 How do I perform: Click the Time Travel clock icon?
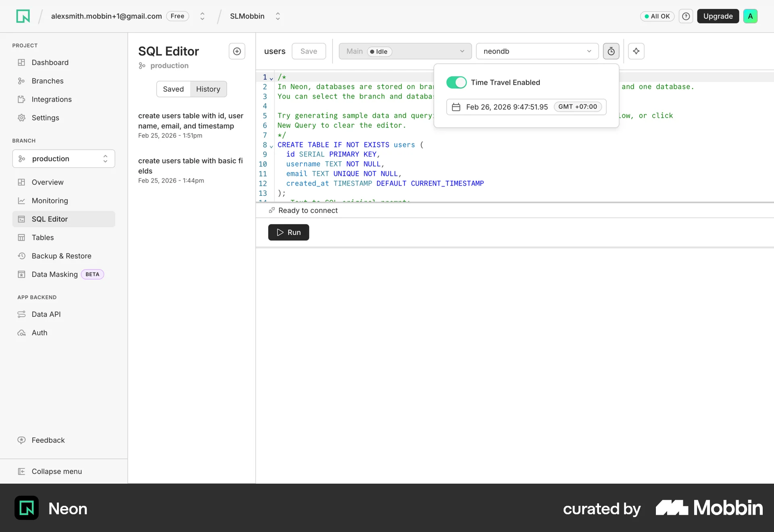pyautogui.click(x=611, y=51)
